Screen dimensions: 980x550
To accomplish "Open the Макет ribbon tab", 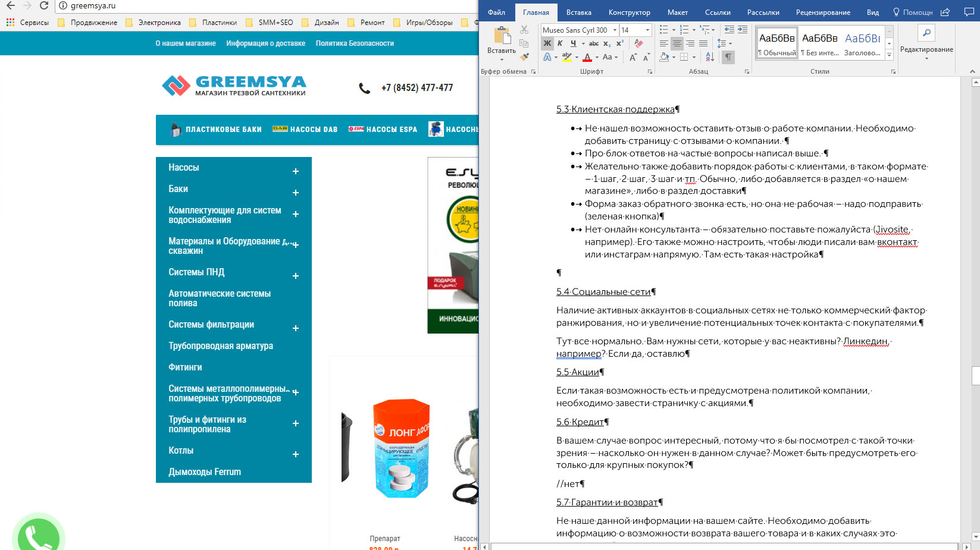I will click(x=677, y=12).
